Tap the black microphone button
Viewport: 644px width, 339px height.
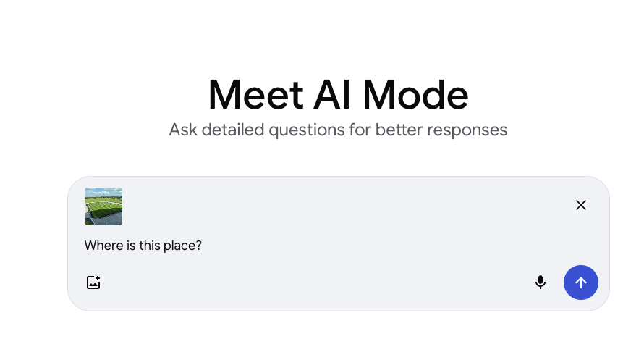click(540, 282)
